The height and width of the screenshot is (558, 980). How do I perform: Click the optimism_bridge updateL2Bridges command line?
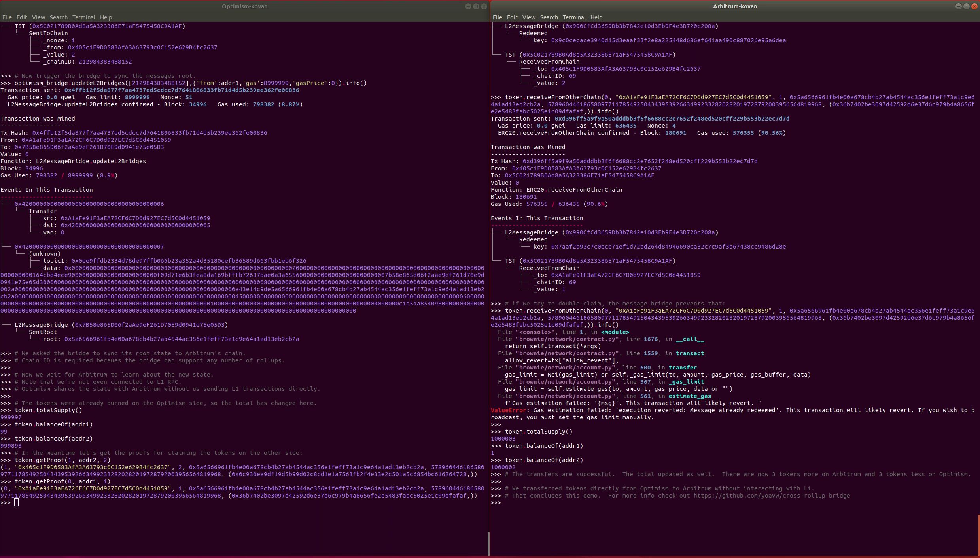pyautogui.click(x=184, y=83)
